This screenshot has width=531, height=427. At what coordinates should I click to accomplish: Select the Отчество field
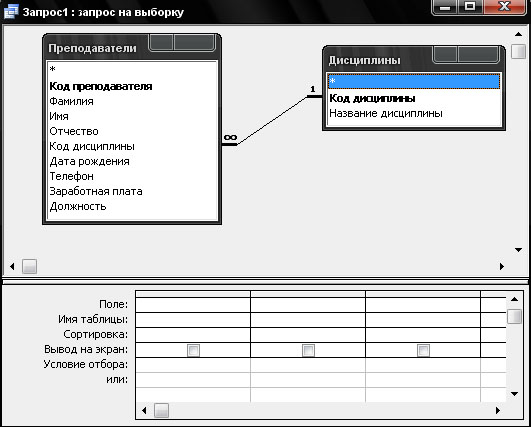point(132,131)
